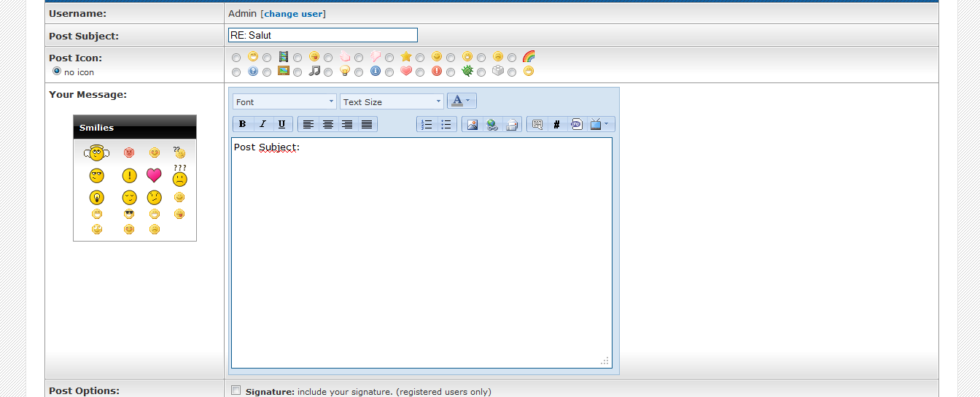Image resolution: width=980 pixels, height=397 pixels.
Task: Click the underline formatting button
Action: (282, 125)
